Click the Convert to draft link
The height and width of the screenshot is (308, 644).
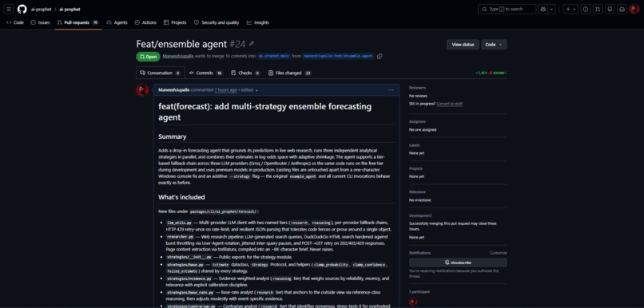click(449, 104)
